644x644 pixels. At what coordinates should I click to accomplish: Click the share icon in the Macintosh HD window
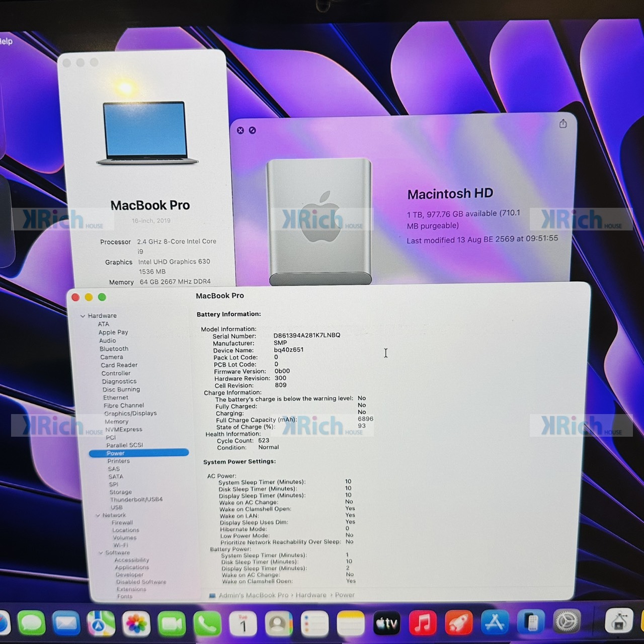(563, 123)
